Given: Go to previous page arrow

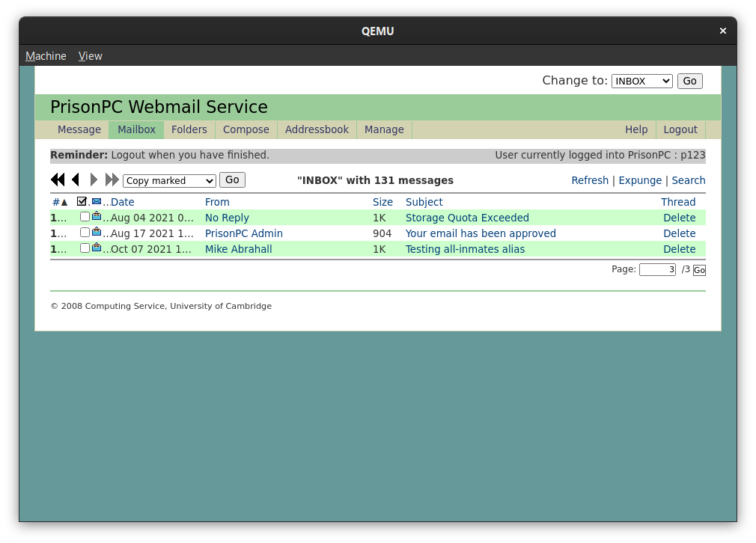Looking at the screenshot, I should [x=75, y=180].
